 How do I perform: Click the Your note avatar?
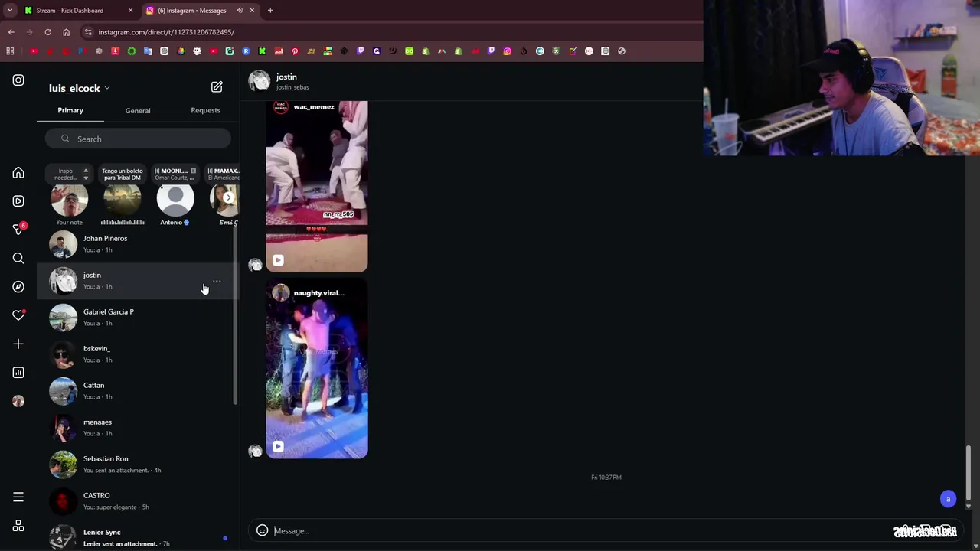click(69, 200)
